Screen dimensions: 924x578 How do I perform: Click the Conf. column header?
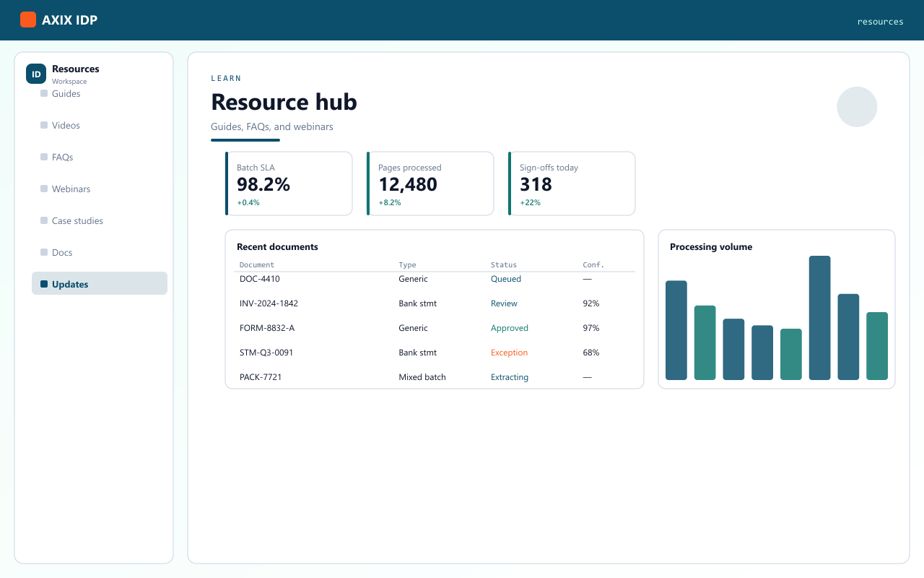(593, 265)
